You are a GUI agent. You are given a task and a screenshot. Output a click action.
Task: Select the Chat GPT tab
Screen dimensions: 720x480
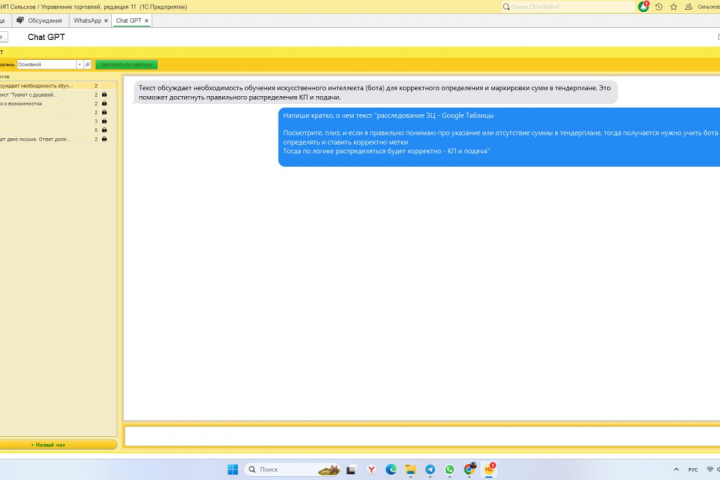click(x=129, y=21)
